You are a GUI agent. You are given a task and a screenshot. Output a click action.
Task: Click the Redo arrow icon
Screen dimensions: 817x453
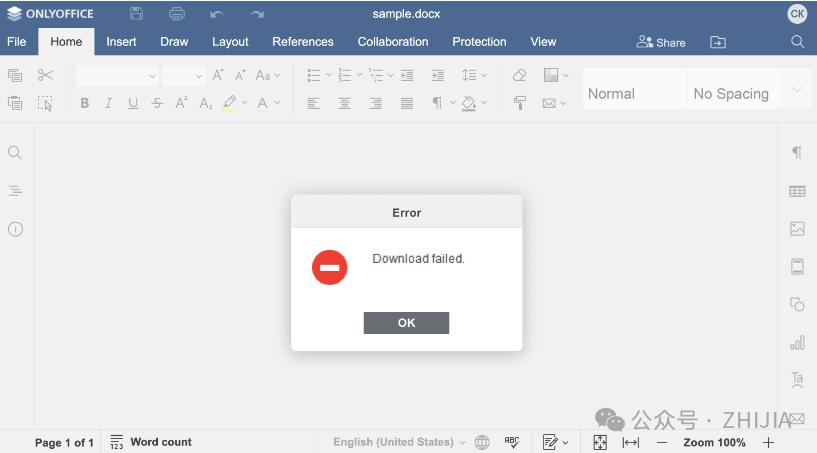tap(257, 14)
